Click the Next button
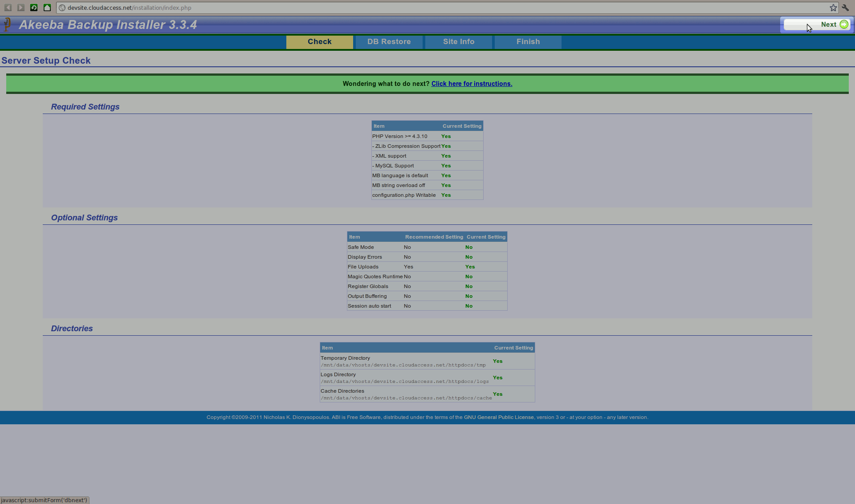The image size is (855, 504). pos(817,24)
